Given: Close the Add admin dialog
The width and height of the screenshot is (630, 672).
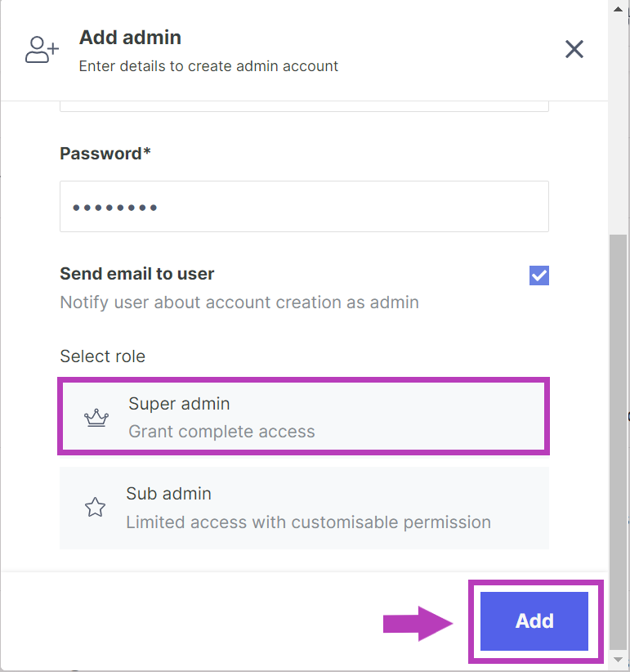Looking at the screenshot, I should coord(574,49).
